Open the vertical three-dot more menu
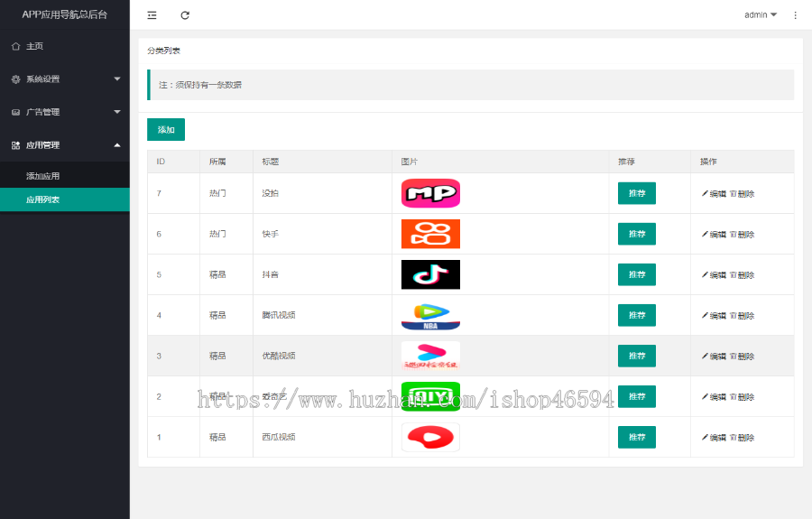This screenshot has width=812, height=519. [x=796, y=15]
